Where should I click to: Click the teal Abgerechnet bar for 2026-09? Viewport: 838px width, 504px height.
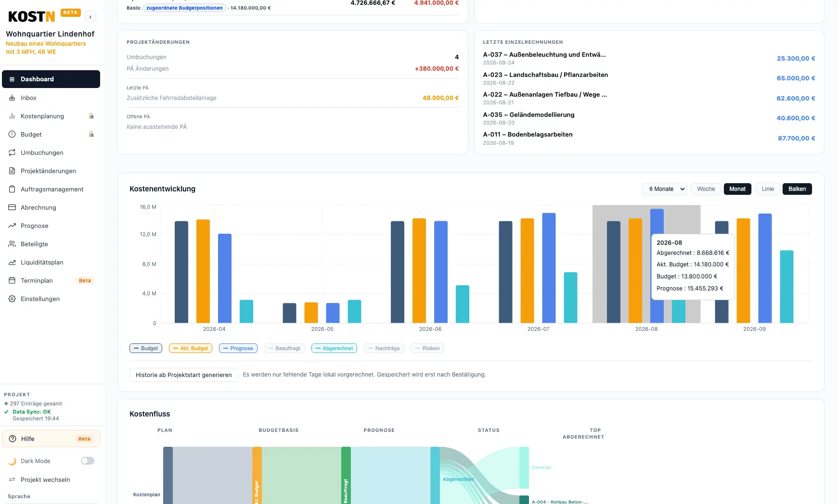(786, 287)
